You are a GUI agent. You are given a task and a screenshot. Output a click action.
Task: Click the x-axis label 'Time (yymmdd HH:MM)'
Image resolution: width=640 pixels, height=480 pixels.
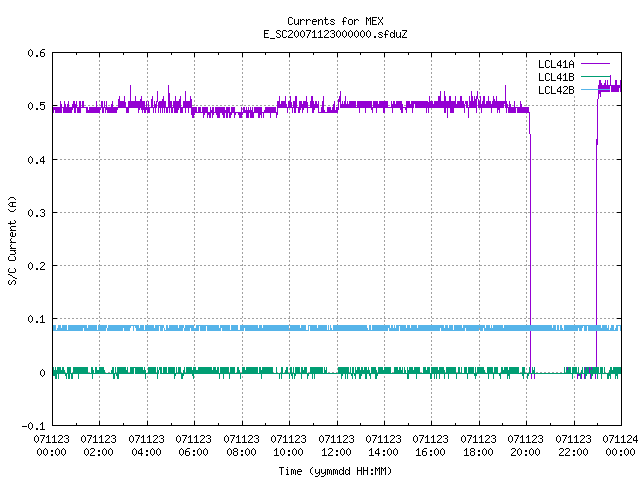tap(335, 471)
